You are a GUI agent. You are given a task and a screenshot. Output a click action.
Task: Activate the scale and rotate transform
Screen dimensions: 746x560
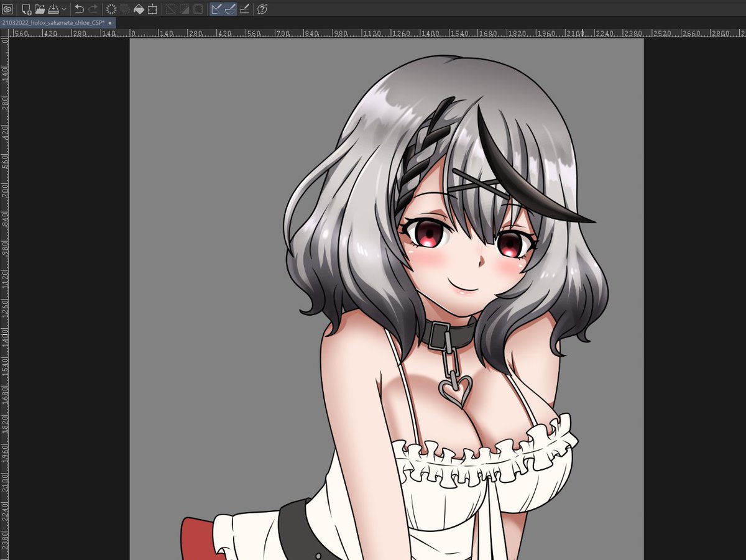[152, 9]
